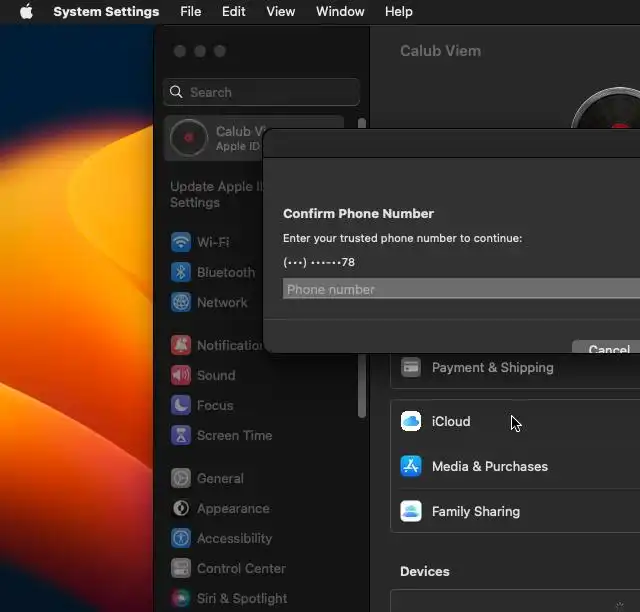Screen dimensions: 640x612
Task: Click the Accessibility icon in the sidebar
Action: (x=181, y=538)
